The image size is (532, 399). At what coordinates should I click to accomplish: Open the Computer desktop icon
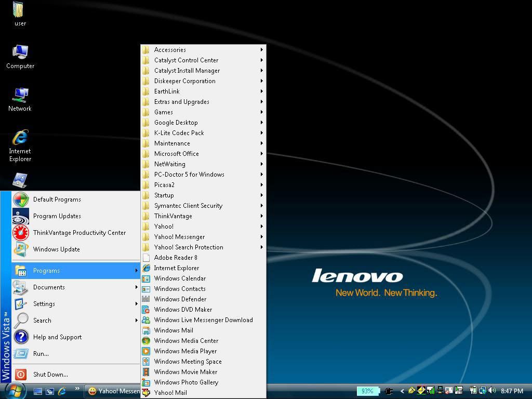20,56
